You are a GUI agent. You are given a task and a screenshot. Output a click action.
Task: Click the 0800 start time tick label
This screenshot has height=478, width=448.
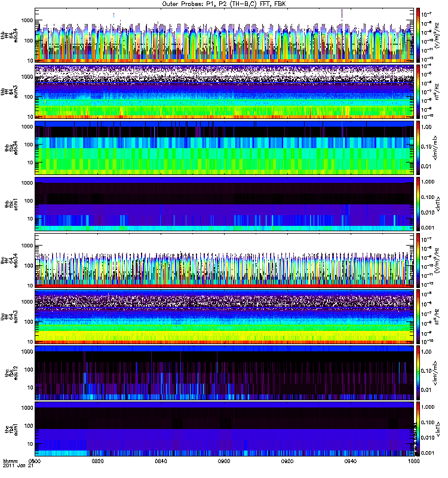click(35, 461)
